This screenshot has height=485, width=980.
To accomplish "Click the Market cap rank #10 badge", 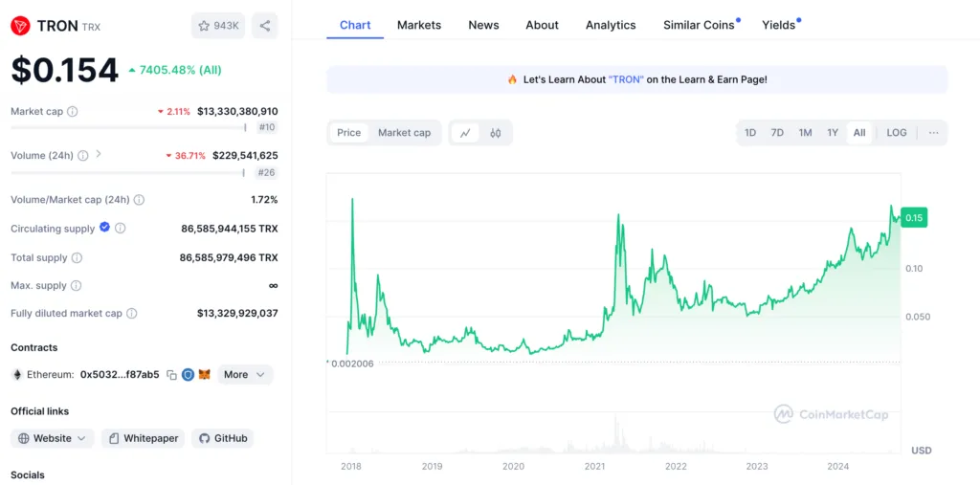I will [268, 127].
